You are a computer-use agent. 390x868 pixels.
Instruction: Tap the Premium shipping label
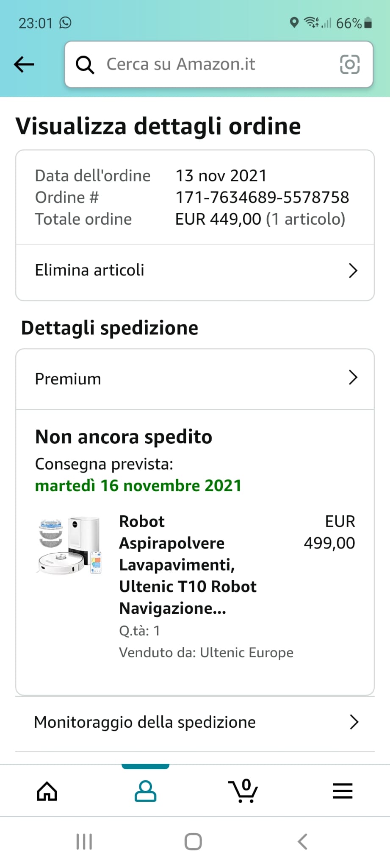pyautogui.click(x=68, y=379)
